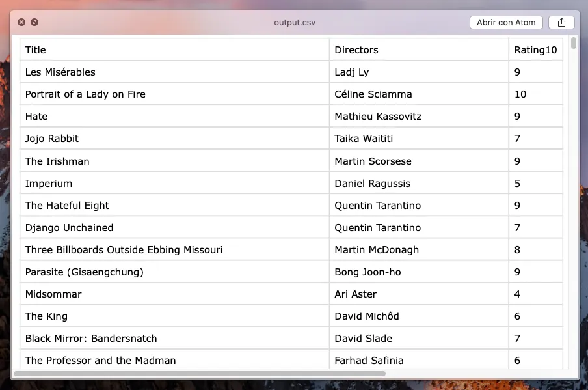Click rating 7 in Jojo Rabbit row
Screen dimensions: 588x390
[x=535, y=139]
